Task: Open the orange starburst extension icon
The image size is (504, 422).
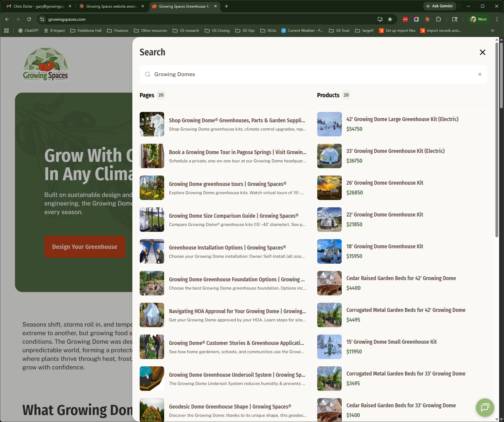Action: [x=427, y=19]
